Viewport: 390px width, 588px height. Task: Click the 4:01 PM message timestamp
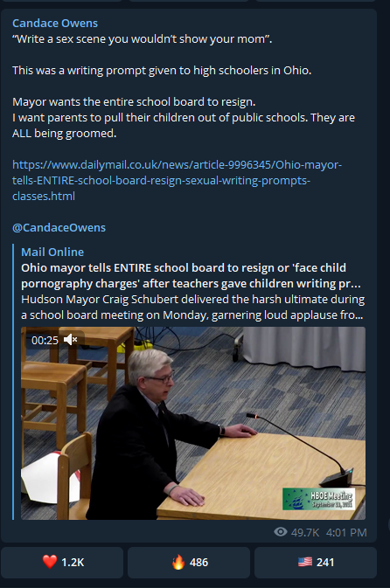[x=346, y=532]
